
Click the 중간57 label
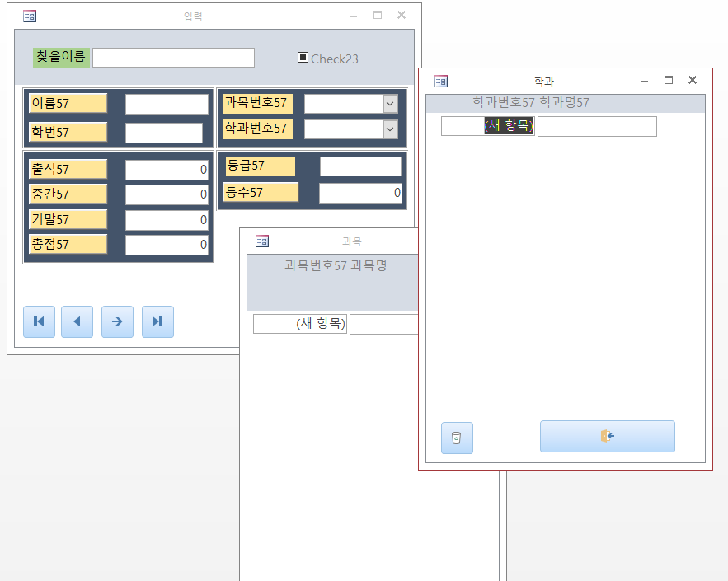point(68,194)
